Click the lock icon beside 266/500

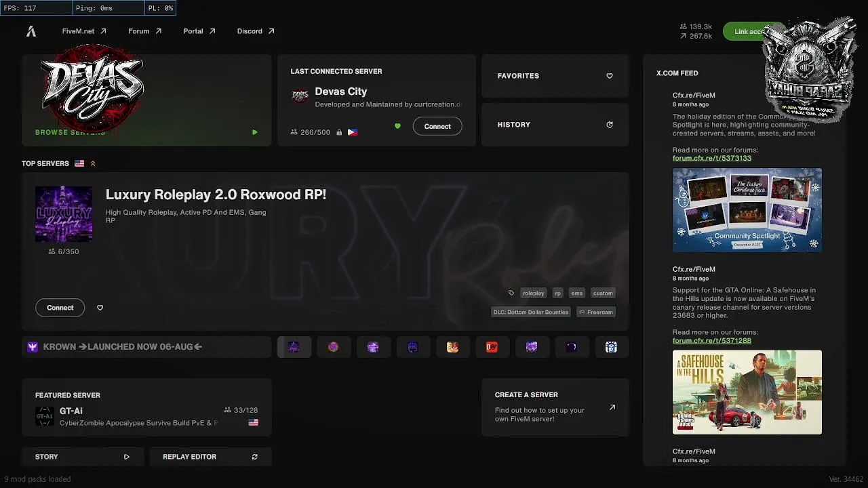(x=339, y=132)
